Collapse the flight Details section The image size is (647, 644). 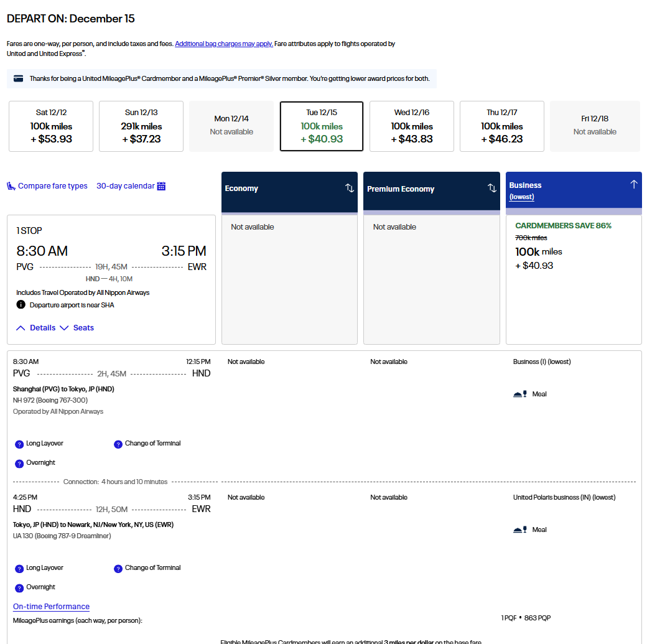pos(36,328)
